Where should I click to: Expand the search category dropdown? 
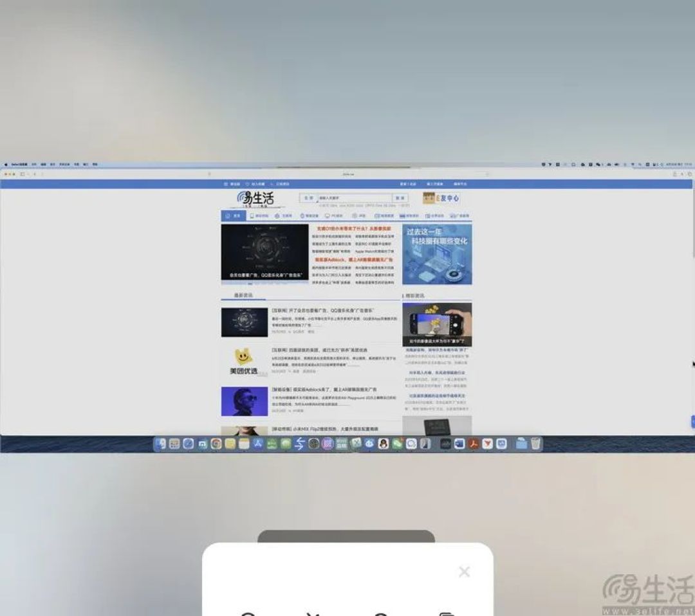[x=308, y=198]
